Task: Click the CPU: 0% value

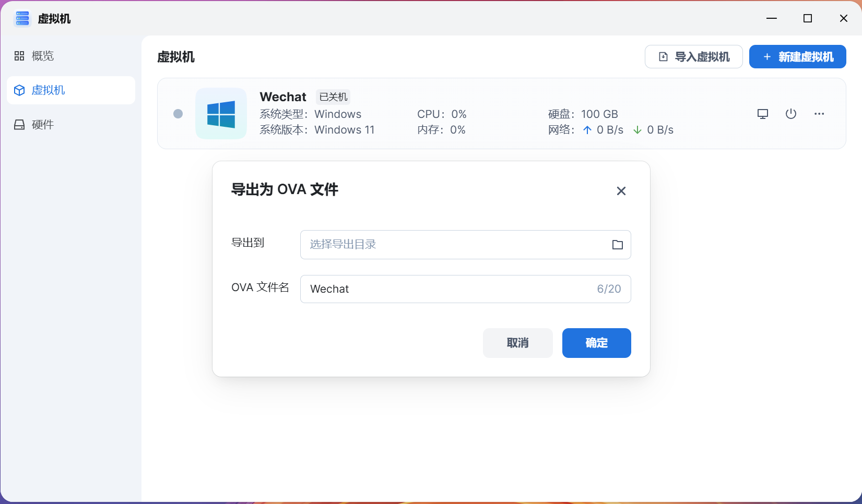Action: (442, 114)
